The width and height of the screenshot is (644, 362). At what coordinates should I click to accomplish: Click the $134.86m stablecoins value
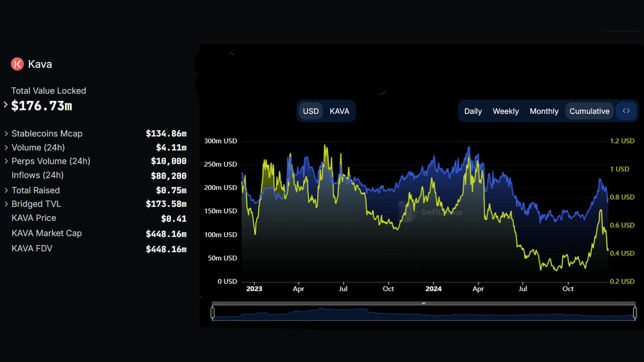click(x=166, y=134)
